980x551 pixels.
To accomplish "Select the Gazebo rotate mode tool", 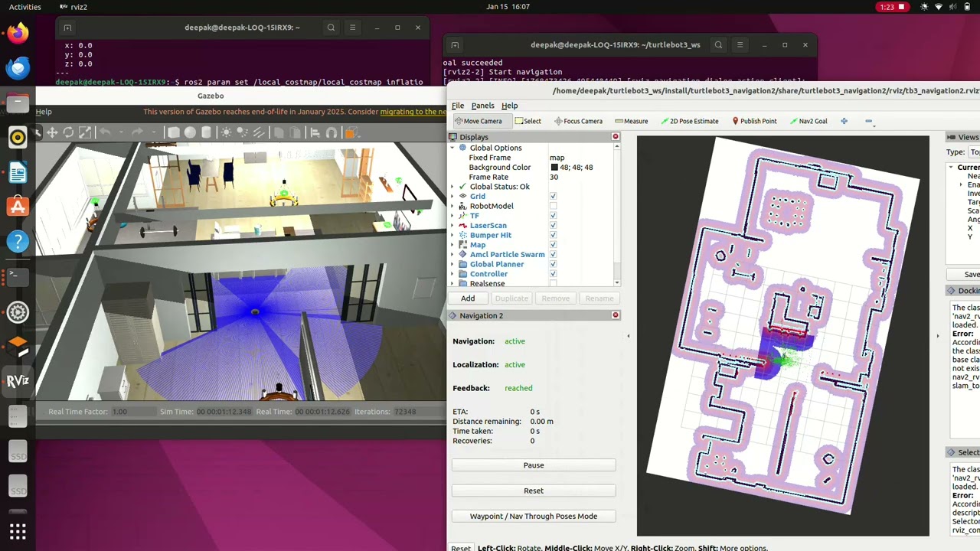I will 68,132.
